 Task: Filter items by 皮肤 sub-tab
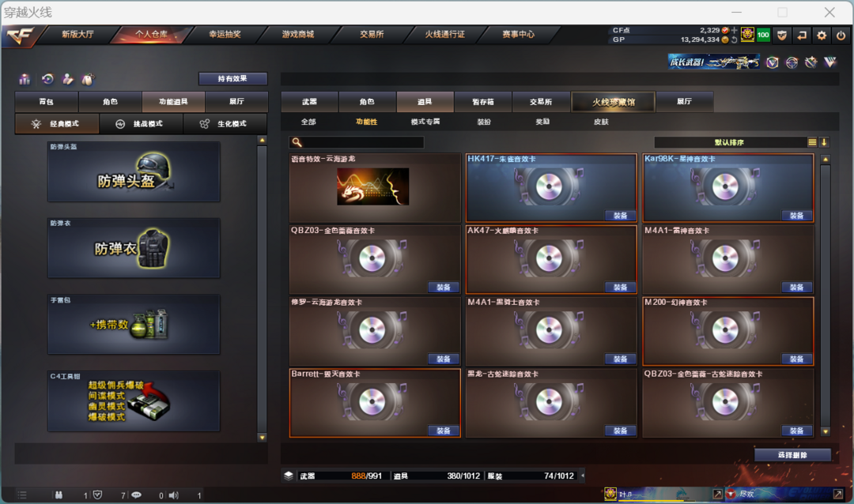tap(601, 122)
